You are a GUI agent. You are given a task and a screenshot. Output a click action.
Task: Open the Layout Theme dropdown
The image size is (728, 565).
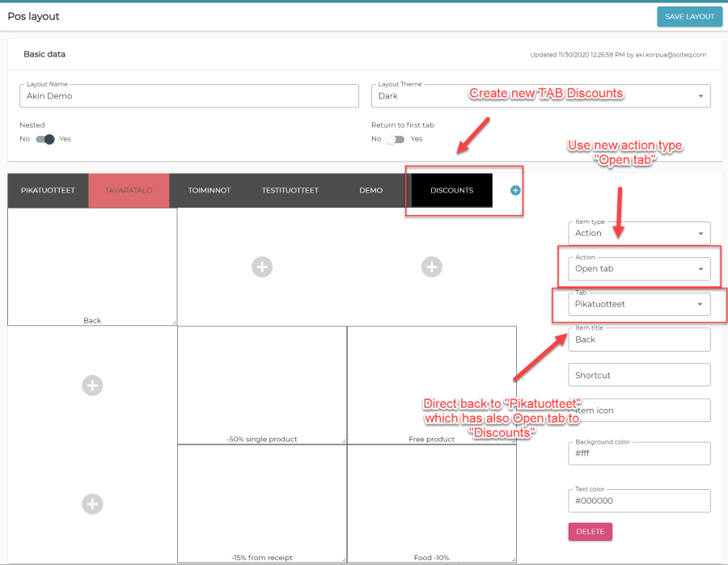[x=540, y=95]
